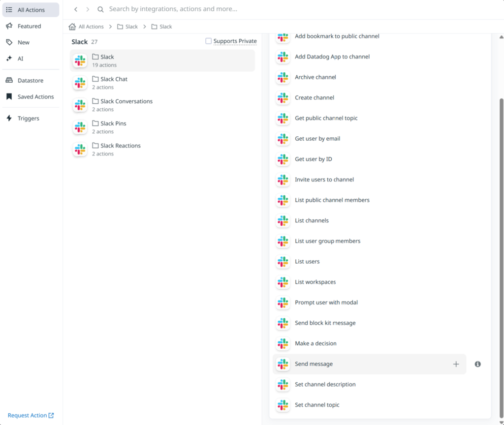Click the AI sparkle icon in the sidebar
The width and height of the screenshot is (504, 425).
9,59
